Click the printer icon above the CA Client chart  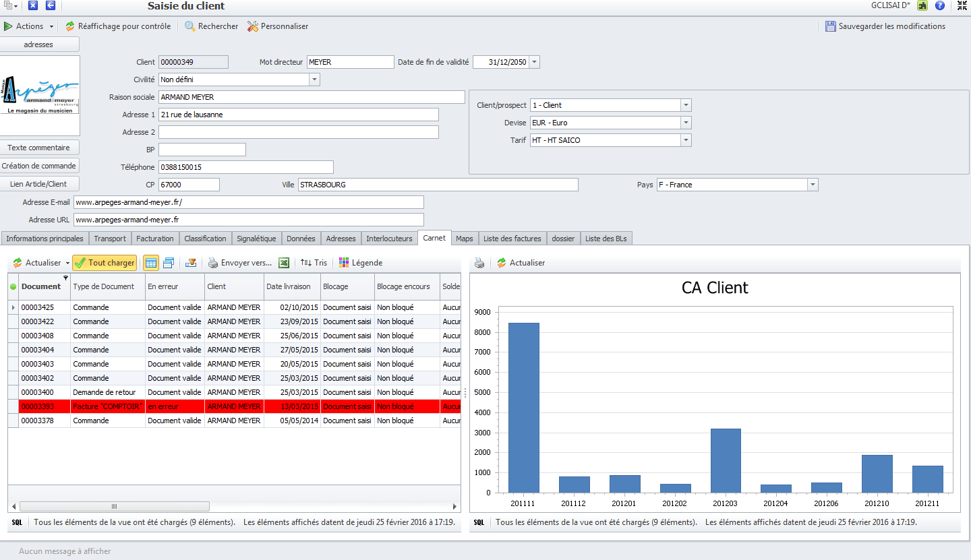coord(479,263)
